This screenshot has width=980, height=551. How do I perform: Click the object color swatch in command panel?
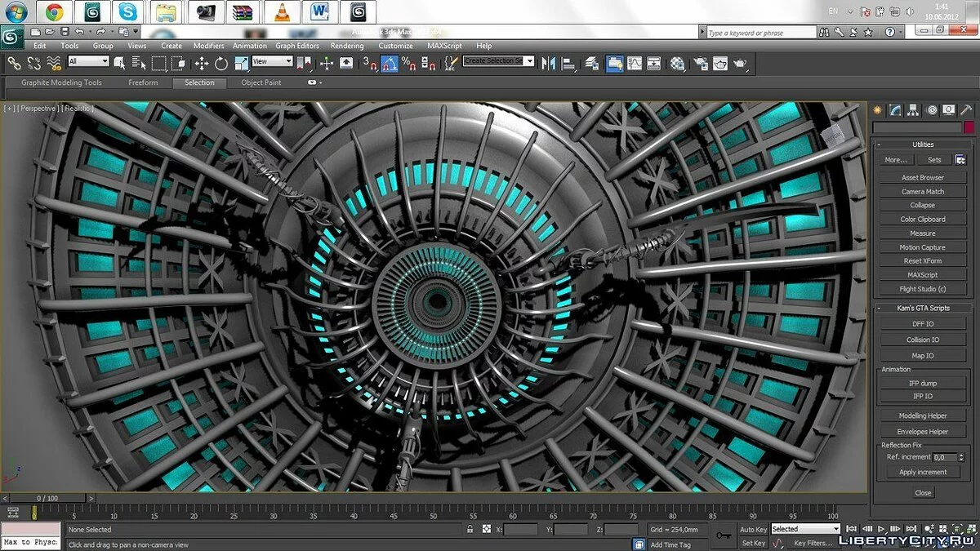(x=969, y=127)
